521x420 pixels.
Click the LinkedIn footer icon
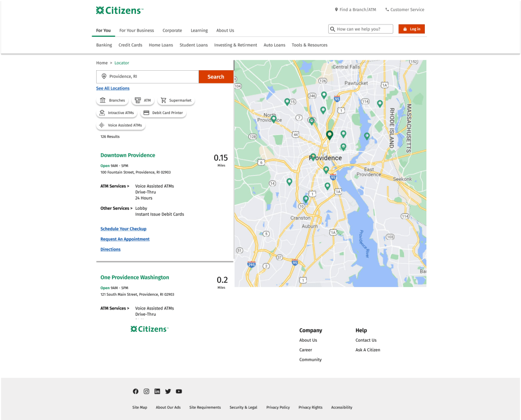click(x=157, y=391)
